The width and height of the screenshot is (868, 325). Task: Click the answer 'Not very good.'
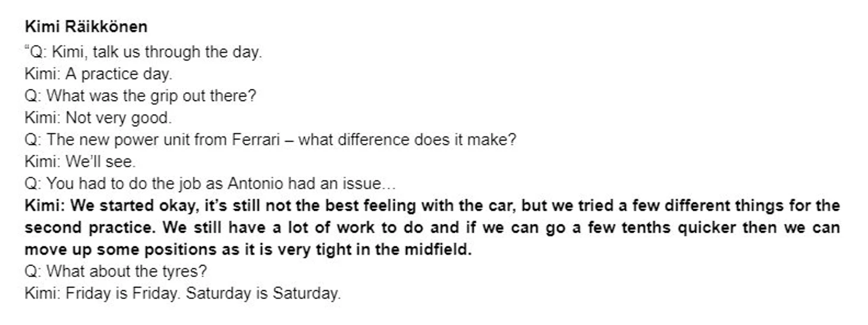point(118,118)
